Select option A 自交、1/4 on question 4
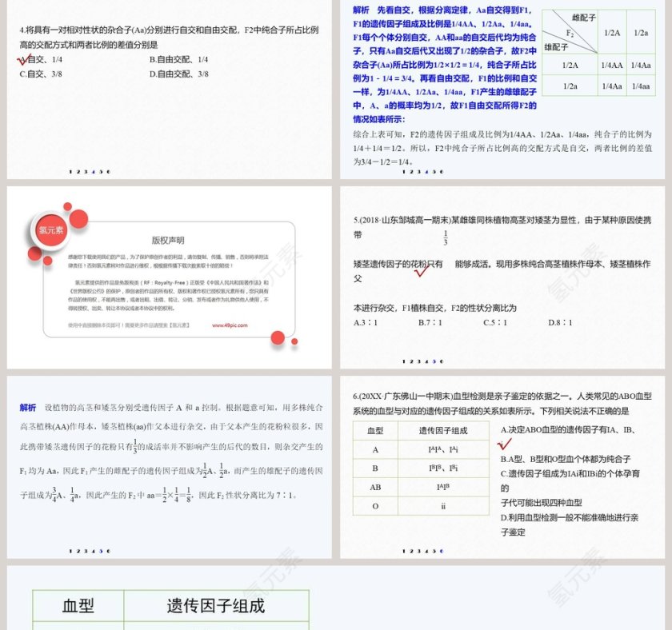Image resolution: width=672 pixels, height=630 pixels. [44, 58]
